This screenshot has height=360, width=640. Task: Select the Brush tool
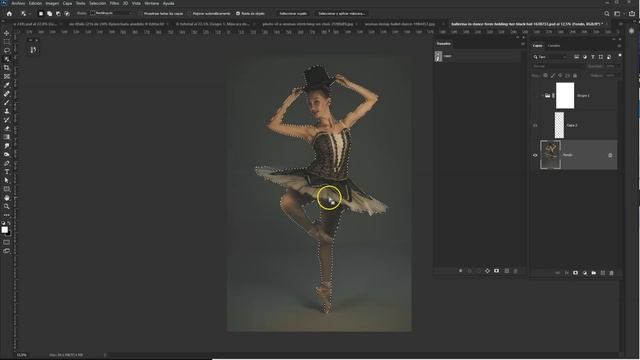pyautogui.click(x=7, y=102)
